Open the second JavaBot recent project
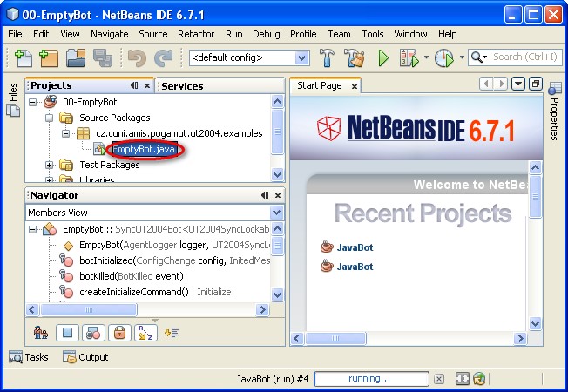The image size is (568, 392). pos(355,267)
